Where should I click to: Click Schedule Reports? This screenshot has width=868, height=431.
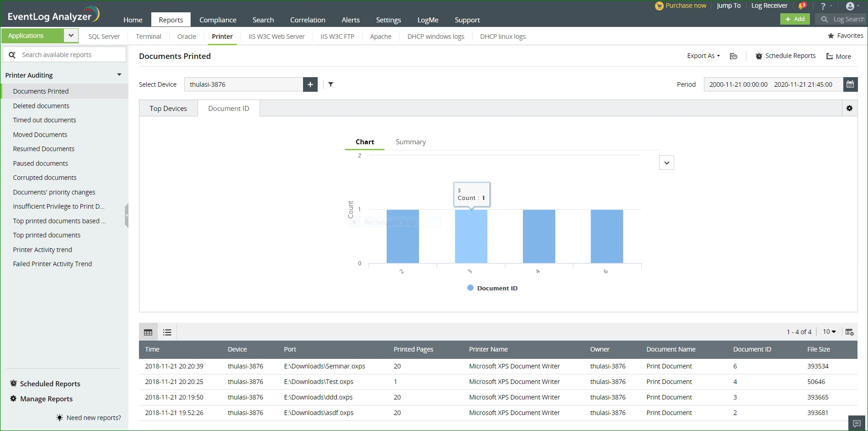tap(785, 56)
